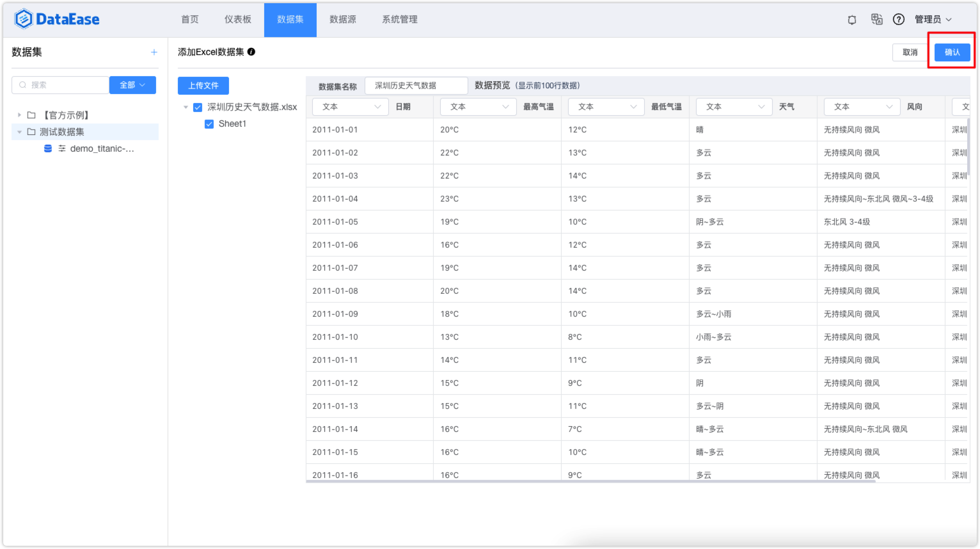Click the 上传文件 button
The width and height of the screenshot is (980, 549).
pos(203,86)
